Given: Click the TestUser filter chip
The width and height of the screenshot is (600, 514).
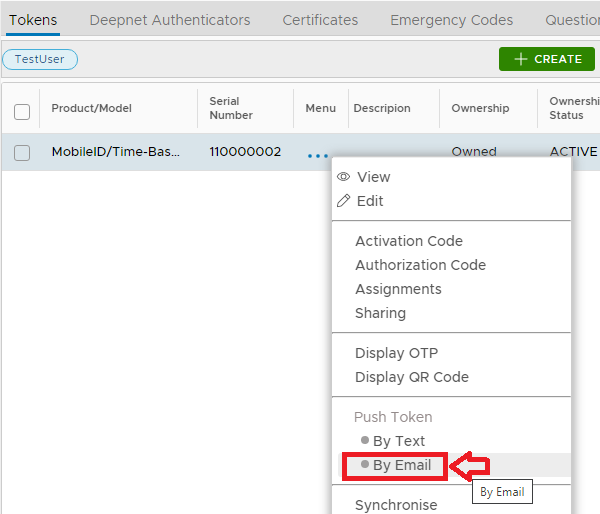Looking at the screenshot, I should 40,59.
